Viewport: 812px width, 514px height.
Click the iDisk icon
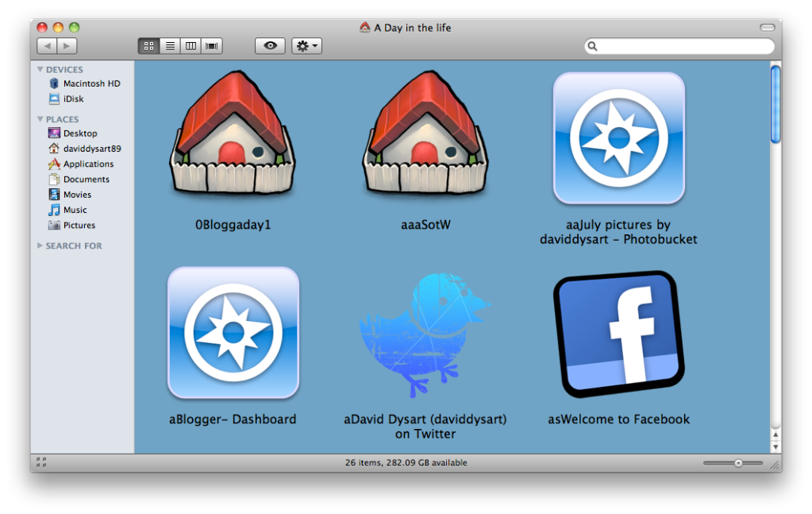click(54, 99)
